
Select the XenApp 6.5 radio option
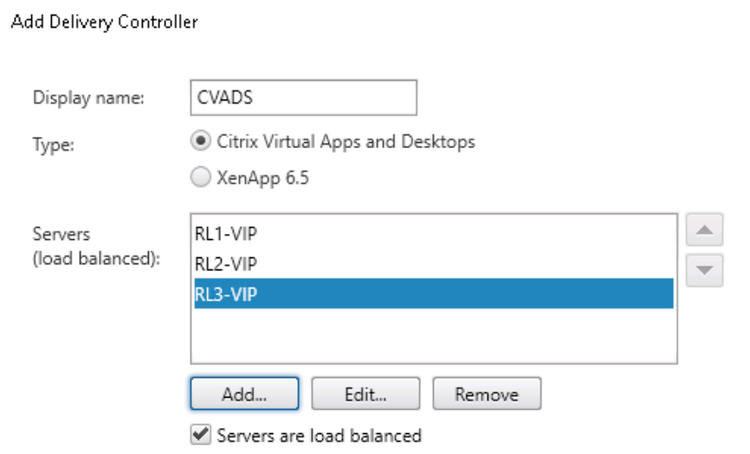pyautogui.click(x=200, y=177)
